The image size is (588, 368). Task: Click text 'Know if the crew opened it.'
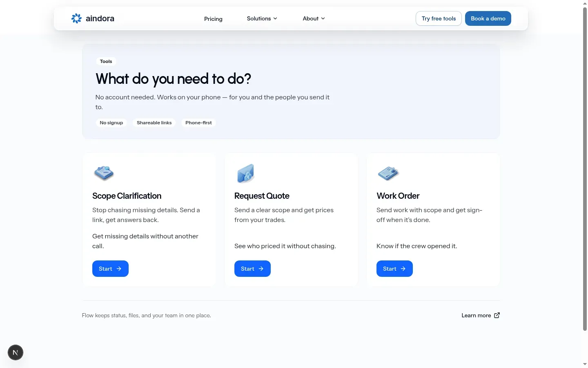coord(416,246)
